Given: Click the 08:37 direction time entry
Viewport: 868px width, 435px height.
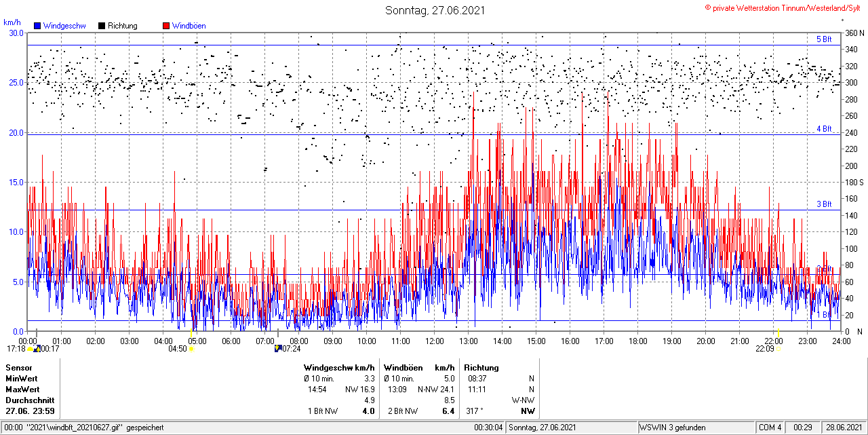Looking at the screenshot, I should click(x=477, y=379).
